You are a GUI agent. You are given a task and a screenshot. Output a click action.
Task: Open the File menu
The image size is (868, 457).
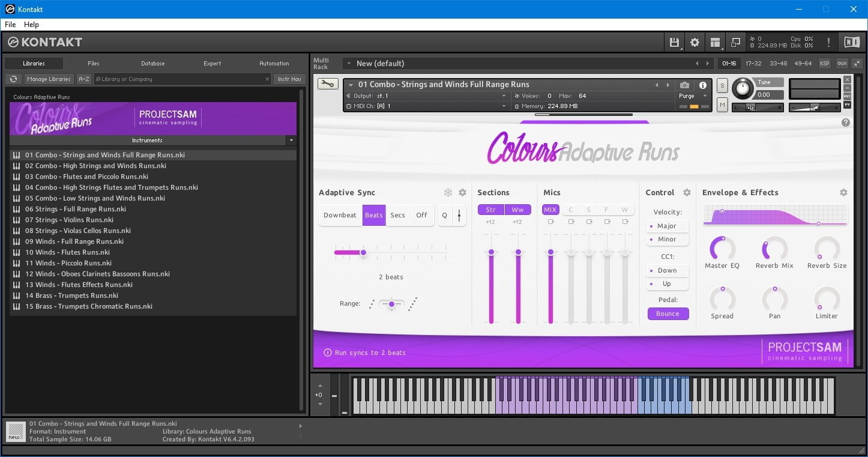click(x=10, y=25)
